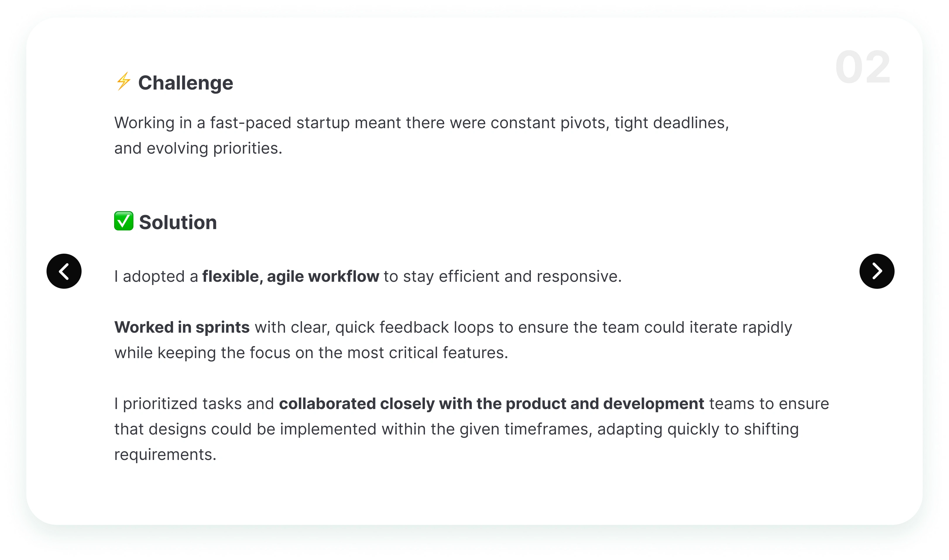Click the line "and evolving priorities."

coord(198,148)
